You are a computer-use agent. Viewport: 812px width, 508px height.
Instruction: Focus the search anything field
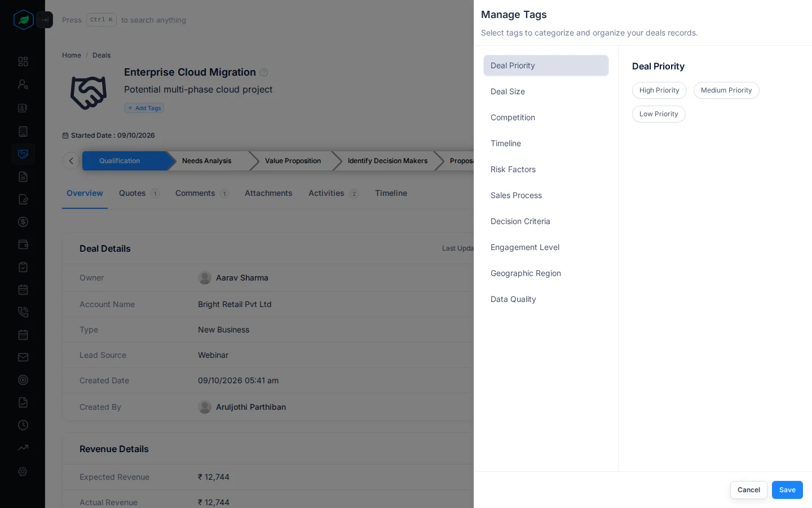pyautogui.click(x=124, y=20)
